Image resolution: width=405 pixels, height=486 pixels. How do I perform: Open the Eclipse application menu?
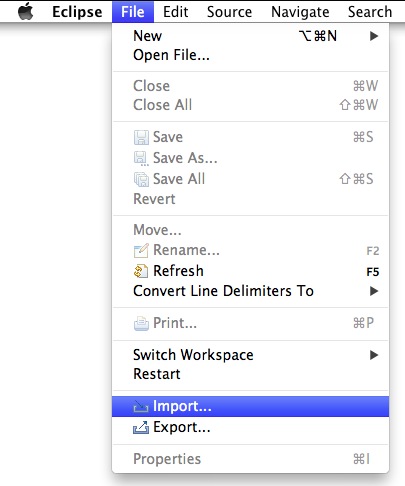(77, 12)
